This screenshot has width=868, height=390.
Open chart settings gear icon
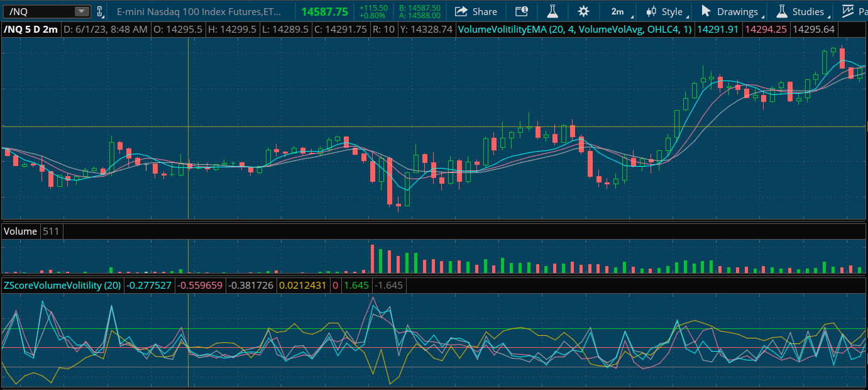(x=584, y=11)
